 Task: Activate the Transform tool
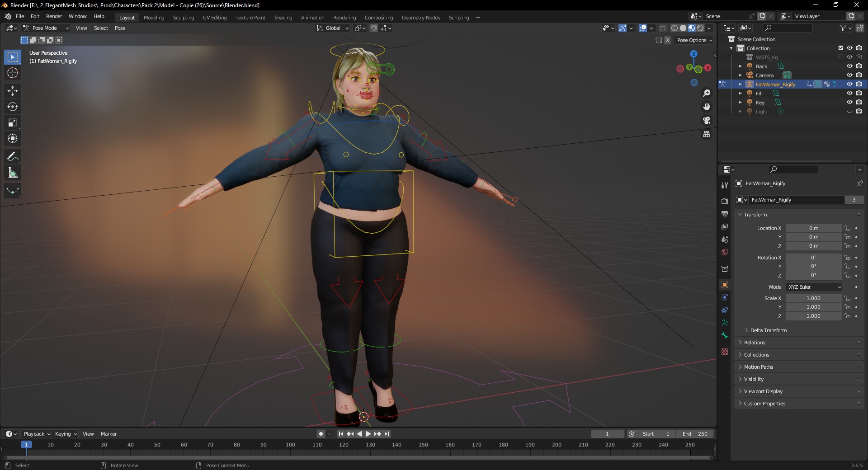(x=13, y=138)
